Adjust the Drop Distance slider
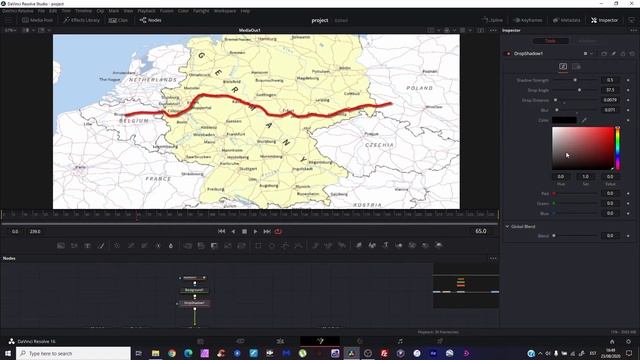Viewport: 640px width, 360px height. click(575, 100)
